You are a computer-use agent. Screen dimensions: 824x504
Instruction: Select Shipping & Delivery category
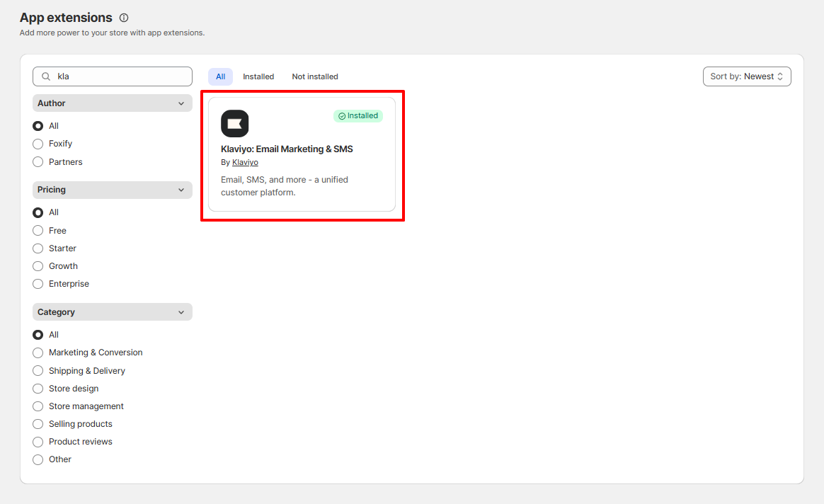(38, 371)
